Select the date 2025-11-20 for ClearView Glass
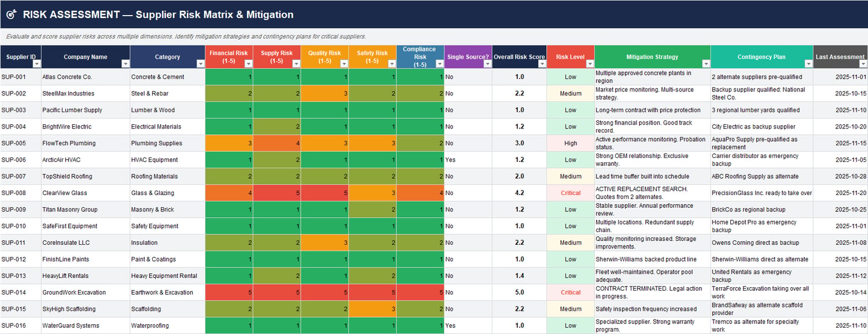The height and width of the screenshot is (334, 868). tap(840, 193)
